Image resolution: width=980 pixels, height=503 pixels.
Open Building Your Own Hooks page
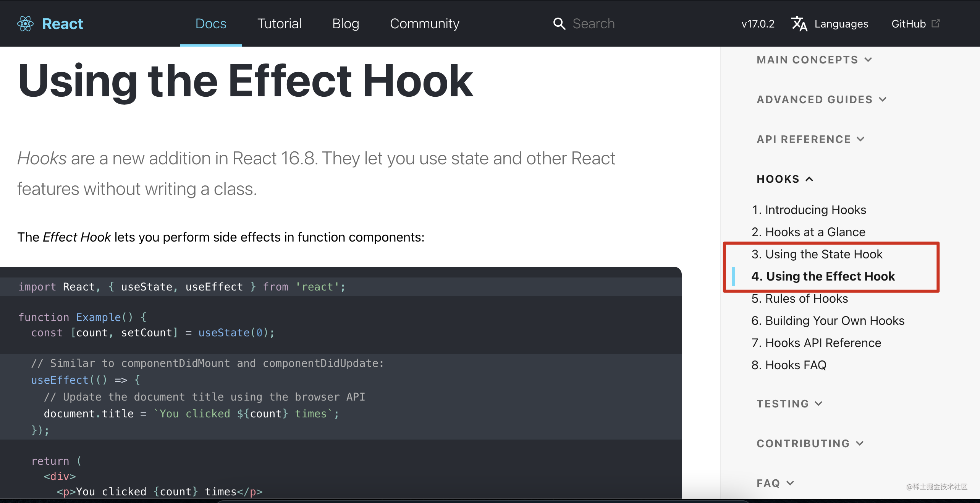click(828, 321)
